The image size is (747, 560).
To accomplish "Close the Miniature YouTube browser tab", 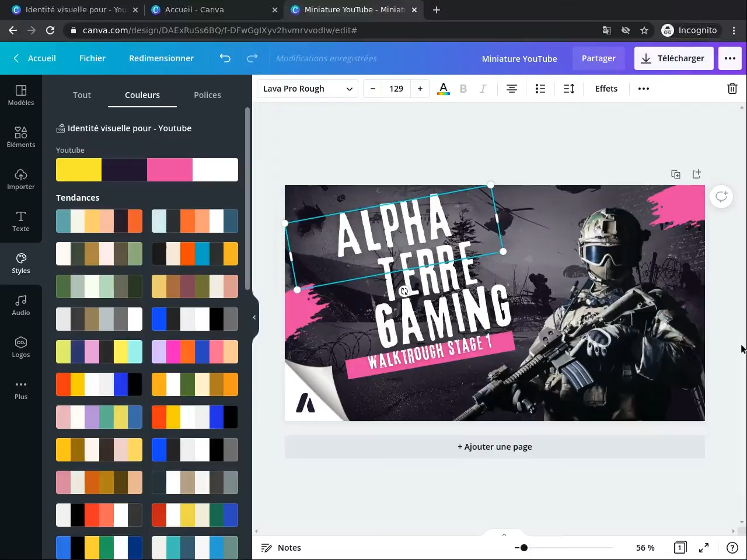I will (x=414, y=9).
